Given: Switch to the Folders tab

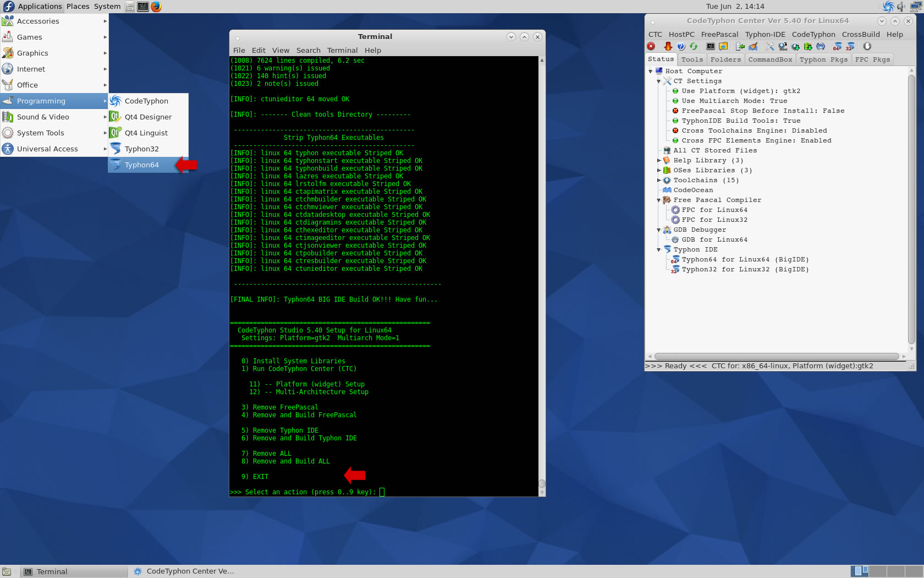Looking at the screenshot, I should tap(725, 59).
